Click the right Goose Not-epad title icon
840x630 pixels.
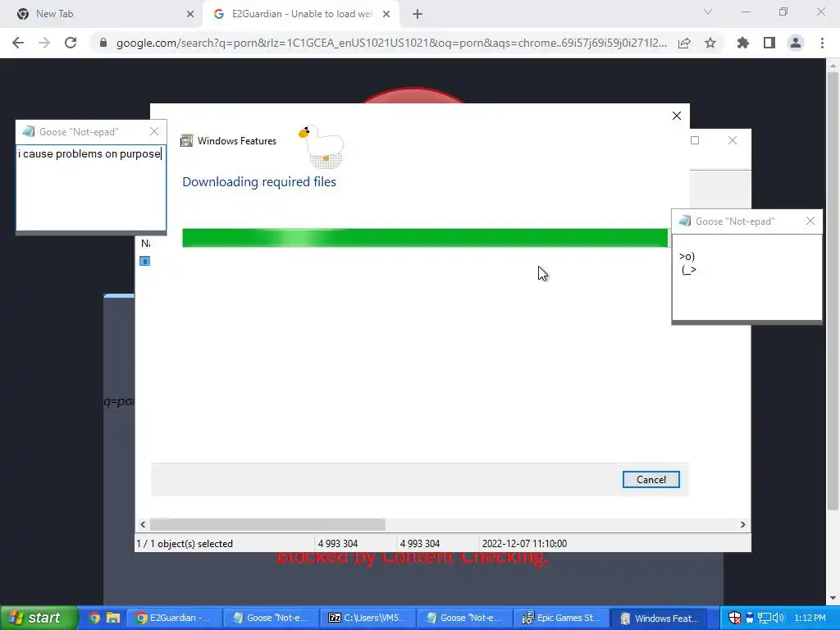(685, 221)
